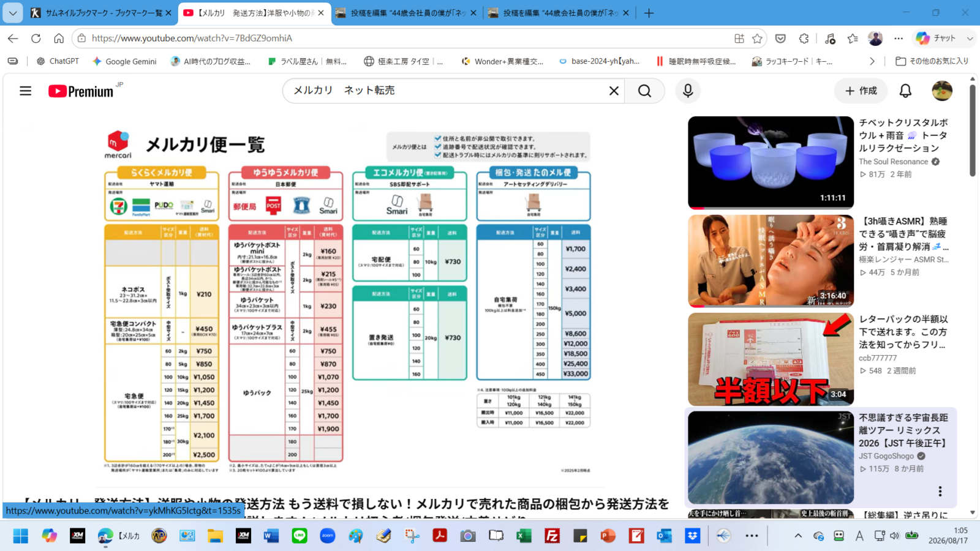Image resolution: width=980 pixels, height=551 pixels.
Task: Open the ChatGPT bookmark
Action: pos(58,61)
